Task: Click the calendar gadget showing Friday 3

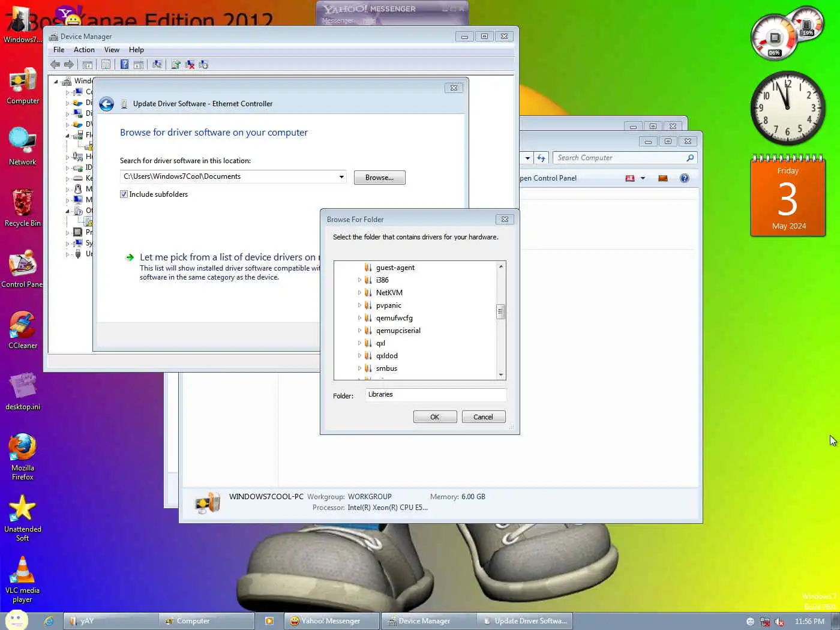Action: pyautogui.click(x=788, y=197)
